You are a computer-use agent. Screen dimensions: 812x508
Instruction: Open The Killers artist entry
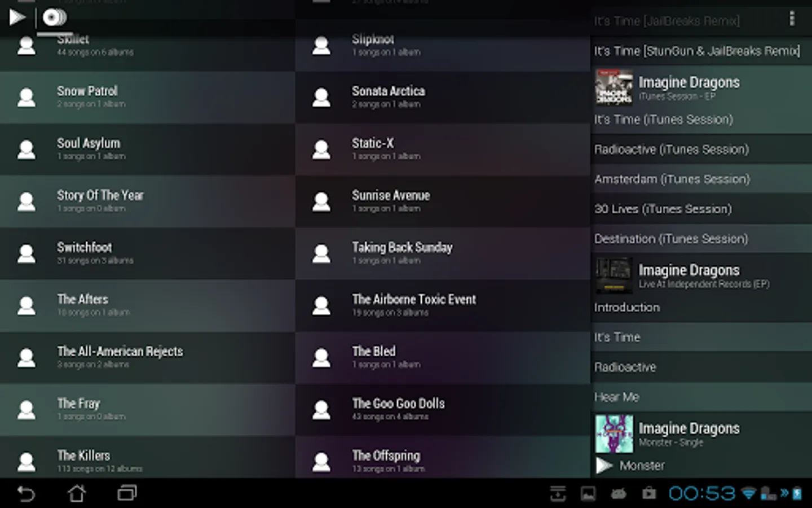[x=147, y=458]
